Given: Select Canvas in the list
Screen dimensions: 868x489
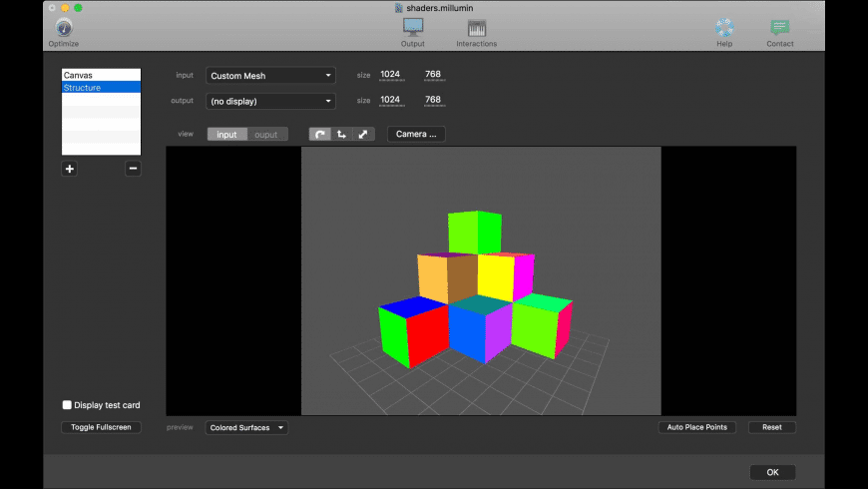Looking at the screenshot, I should (102, 75).
